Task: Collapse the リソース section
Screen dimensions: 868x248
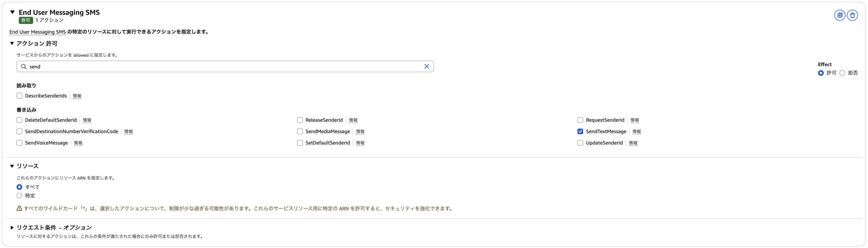Action: point(12,166)
